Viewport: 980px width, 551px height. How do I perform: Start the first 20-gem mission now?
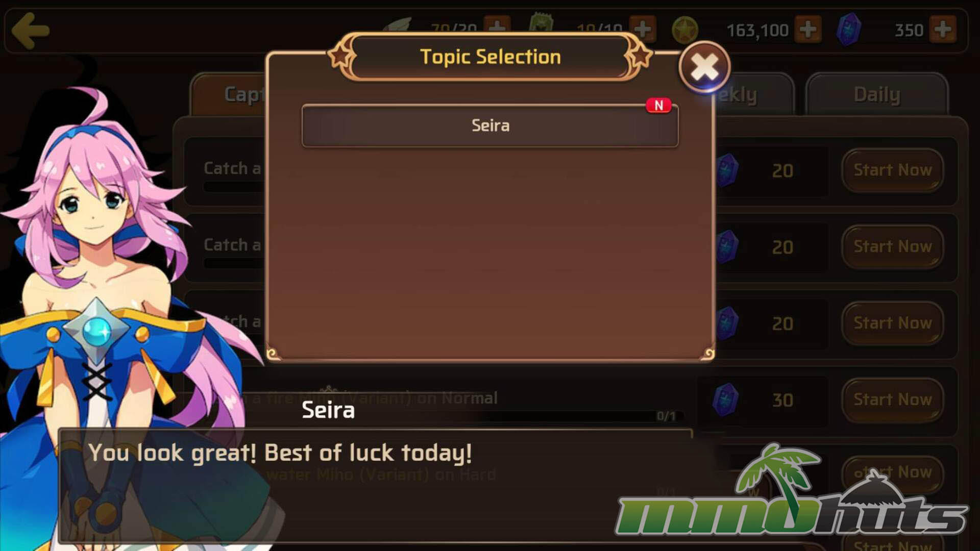click(x=892, y=170)
